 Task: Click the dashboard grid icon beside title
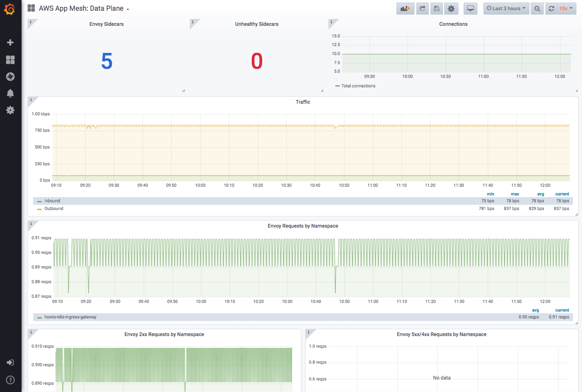point(31,8)
